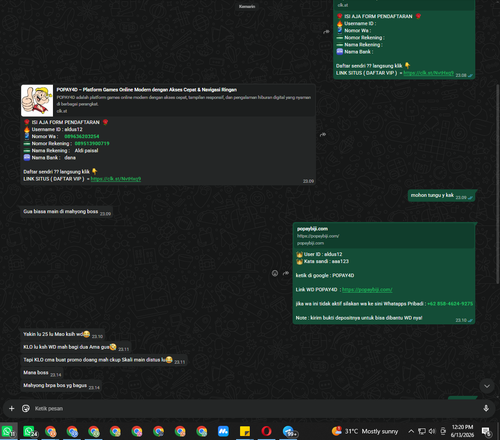The width and height of the screenshot is (500, 440).
Task: Open the popeybiji.com link preview card
Action: (384, 236)
